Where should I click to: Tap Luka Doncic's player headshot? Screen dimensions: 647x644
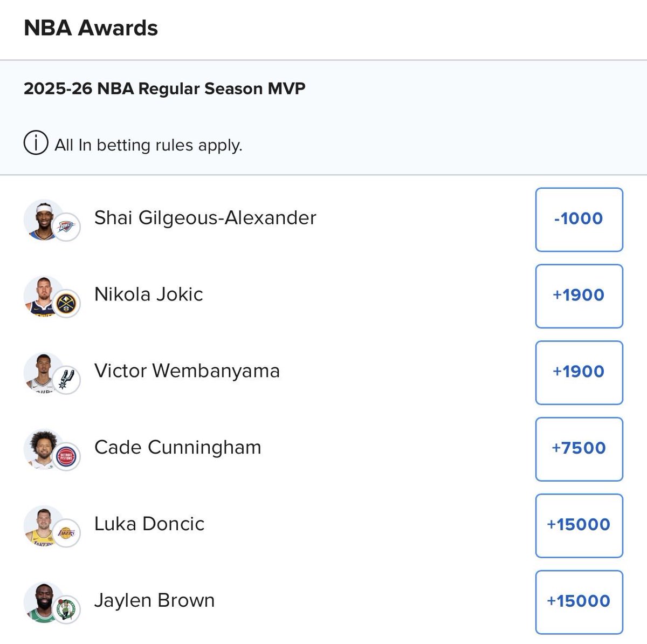click(x=43, y=525)
